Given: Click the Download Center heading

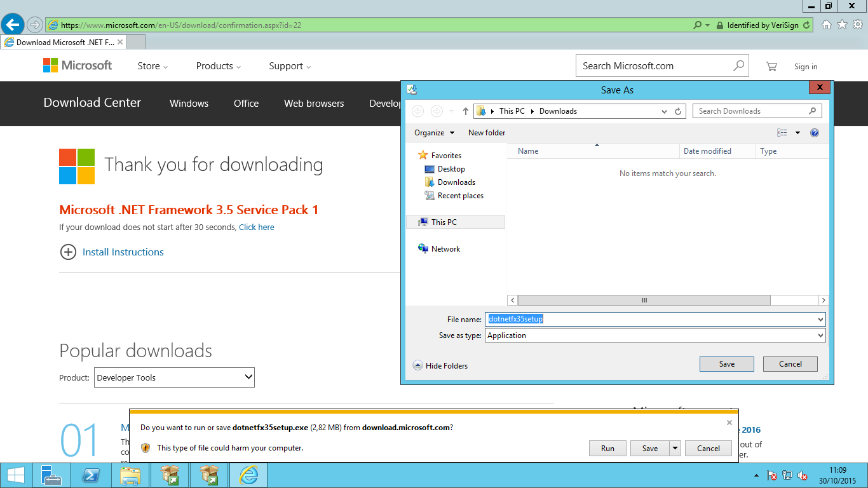Looking at the screenshot, I should pos(92,103).
